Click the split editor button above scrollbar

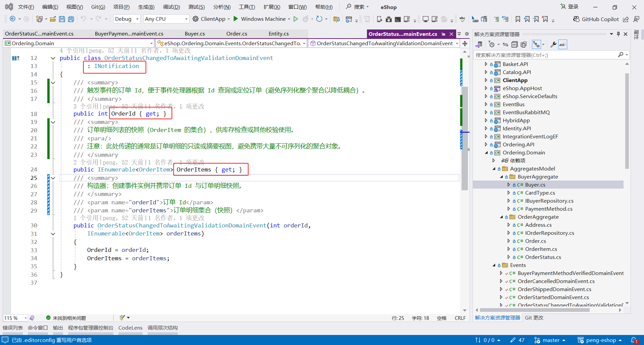click(465, 43)
